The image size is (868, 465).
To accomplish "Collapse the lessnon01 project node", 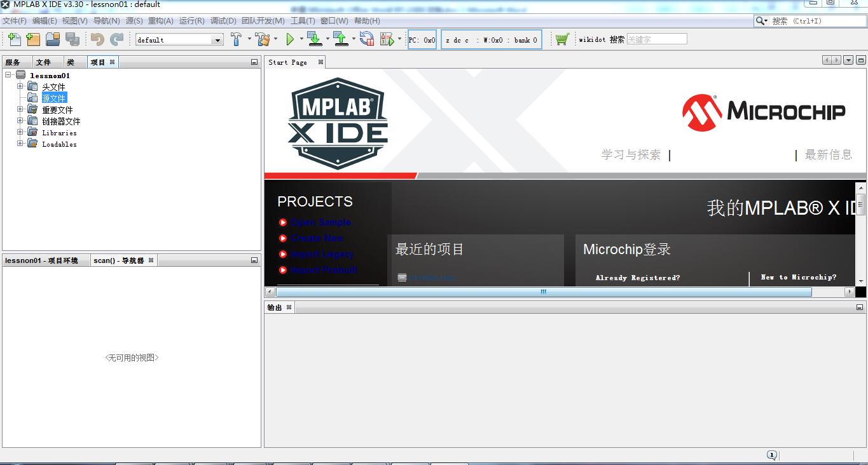I will tap(8, 75).
